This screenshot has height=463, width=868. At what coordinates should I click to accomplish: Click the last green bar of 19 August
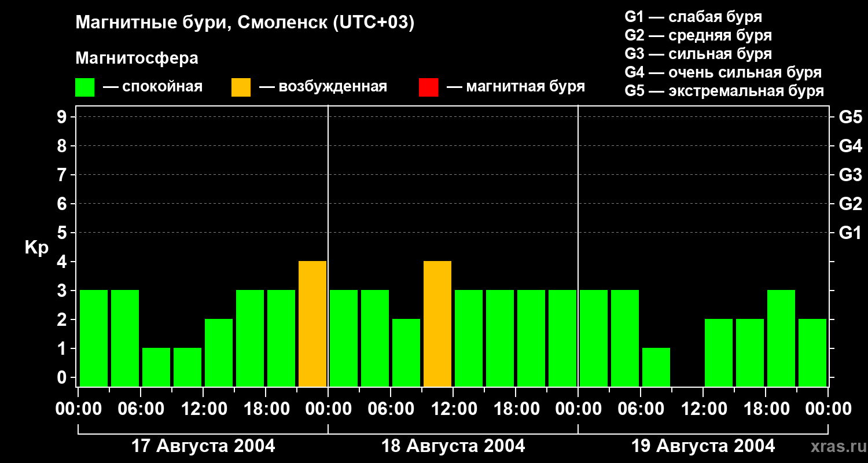coord(812,352)
